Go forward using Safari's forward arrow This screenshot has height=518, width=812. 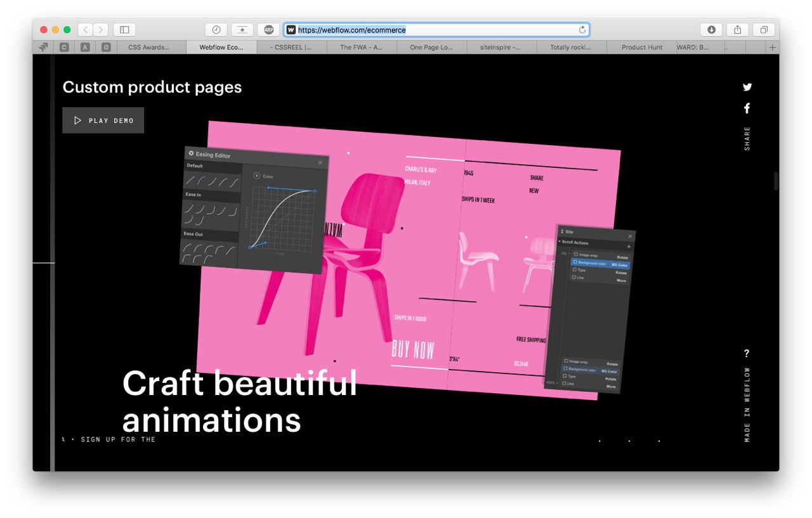click(x=101, y=30)
